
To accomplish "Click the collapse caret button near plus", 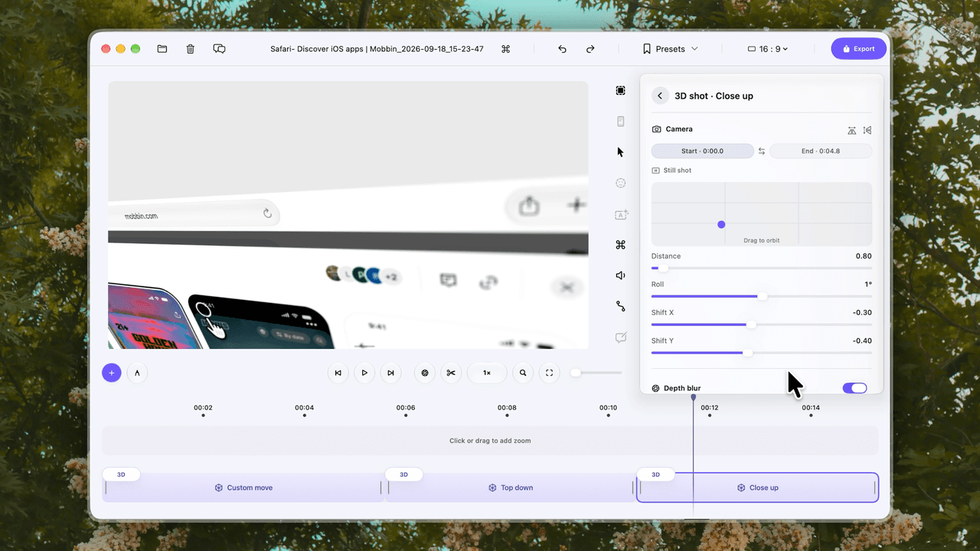I will [x=137, y=373].
